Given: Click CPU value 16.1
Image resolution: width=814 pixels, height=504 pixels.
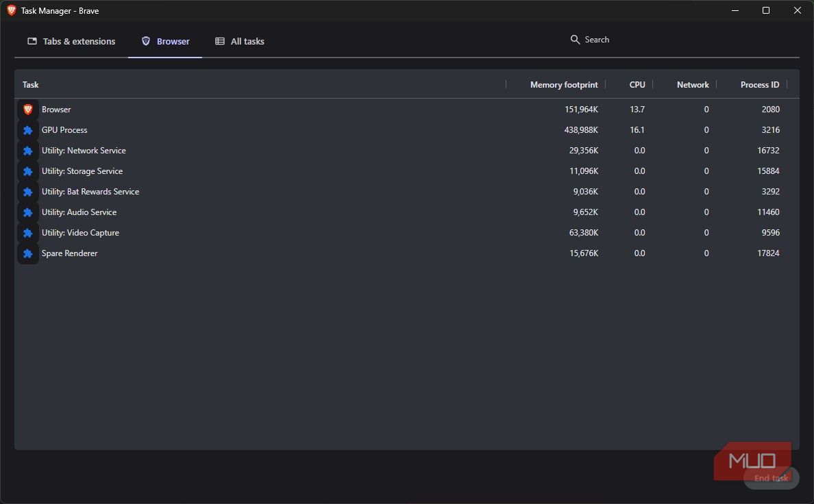Looking at the screenshot, I should tap(637, 130).
